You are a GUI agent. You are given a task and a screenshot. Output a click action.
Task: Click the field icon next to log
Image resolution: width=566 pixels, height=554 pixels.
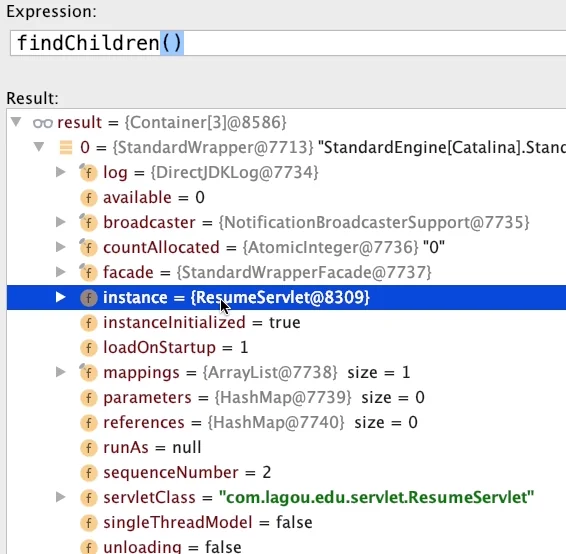click(x=88, y=173)
